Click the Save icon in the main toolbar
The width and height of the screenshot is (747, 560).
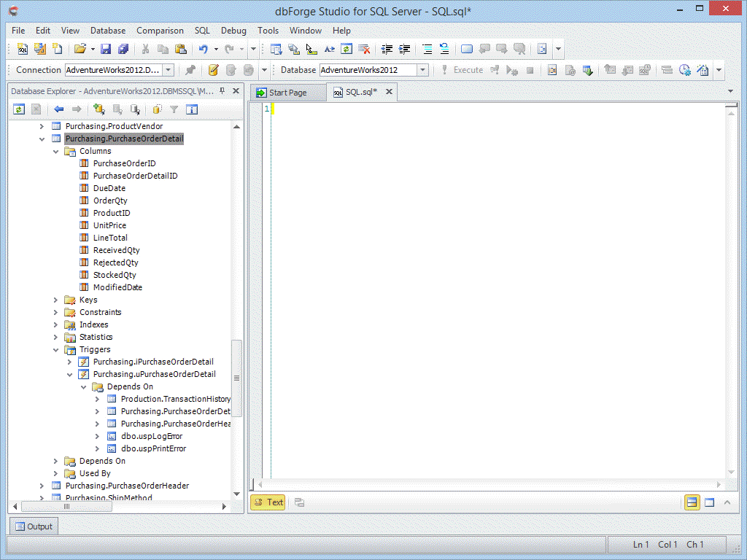pos(106,49)
